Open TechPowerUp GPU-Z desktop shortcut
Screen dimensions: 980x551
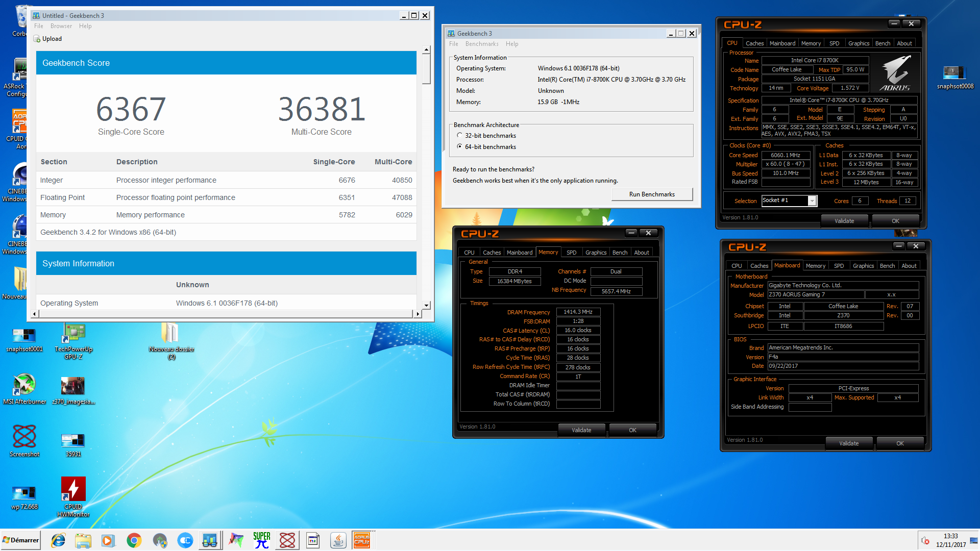pos(73,341)
